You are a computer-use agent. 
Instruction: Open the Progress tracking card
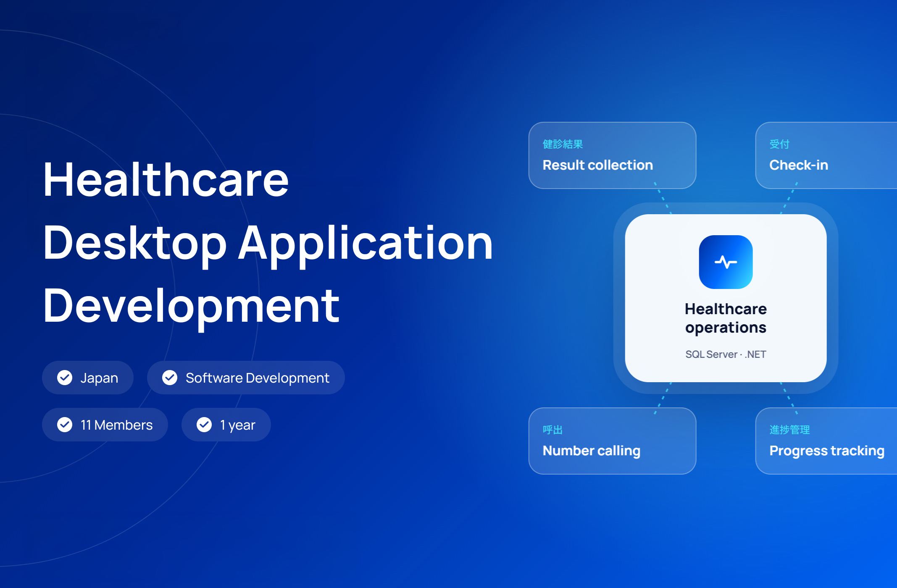826,441
